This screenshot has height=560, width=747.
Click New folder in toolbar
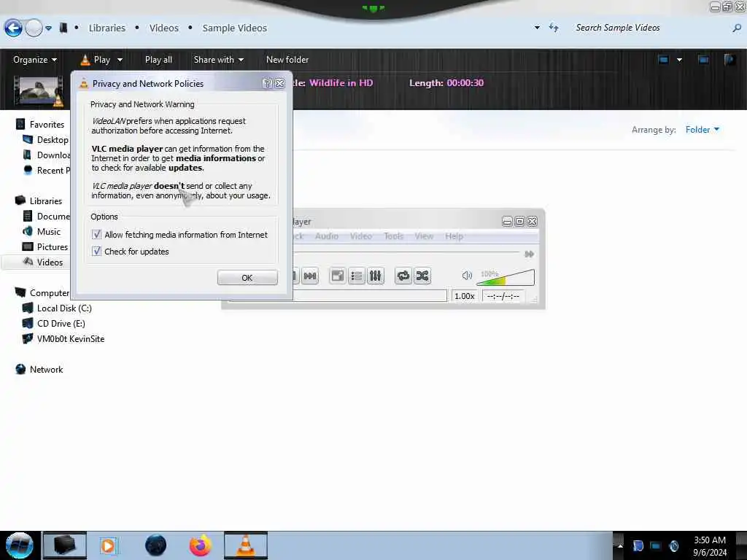pos(287,60)
